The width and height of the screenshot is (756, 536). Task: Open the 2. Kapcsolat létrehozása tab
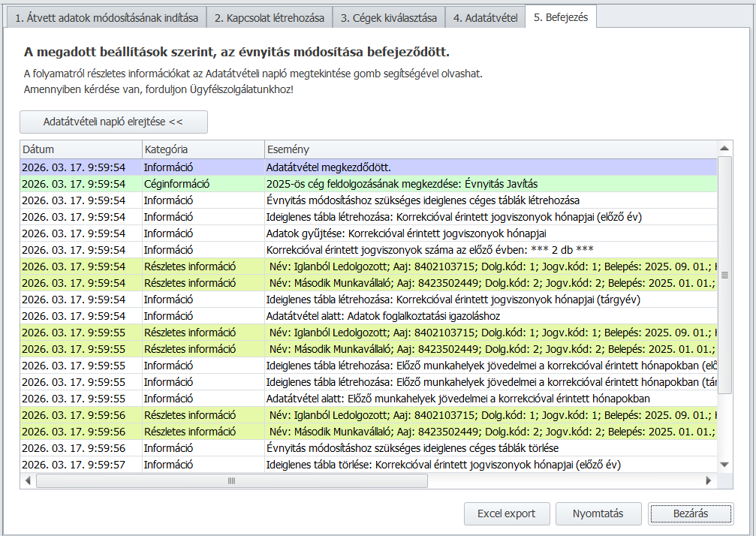(270, 17)
